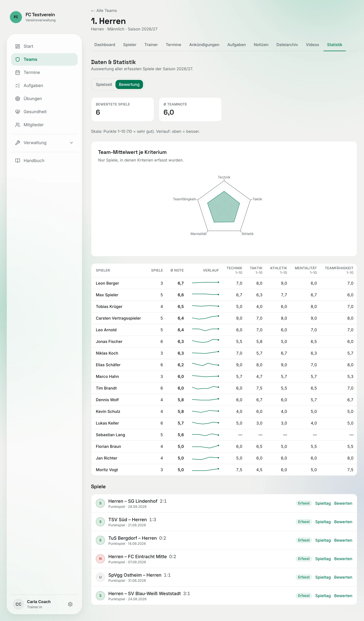364x621 pixels.
Task: Click the Aufgaben checklist icon
Action: pos(17,85)
